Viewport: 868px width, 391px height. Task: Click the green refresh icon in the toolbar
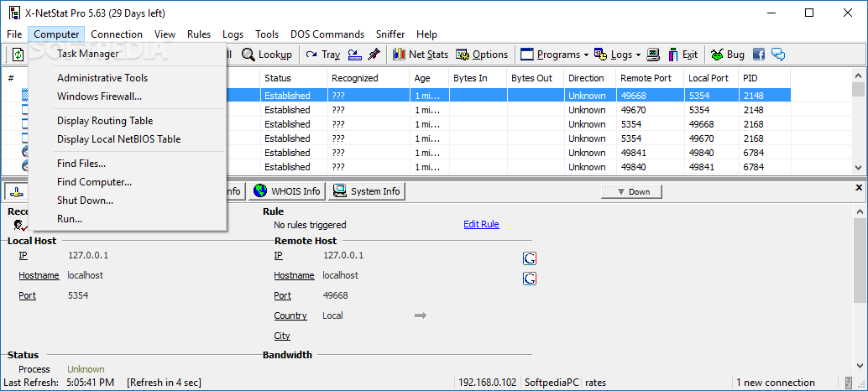(x=18, y=55)
